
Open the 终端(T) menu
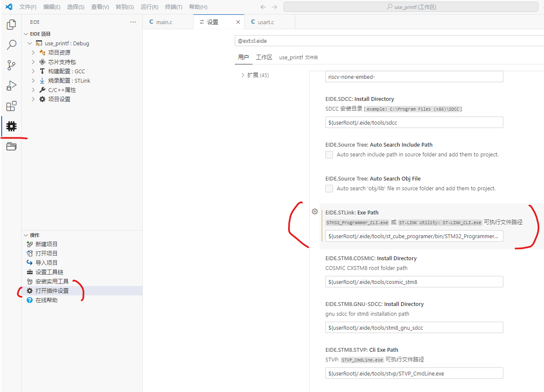[x=174, y=7]
